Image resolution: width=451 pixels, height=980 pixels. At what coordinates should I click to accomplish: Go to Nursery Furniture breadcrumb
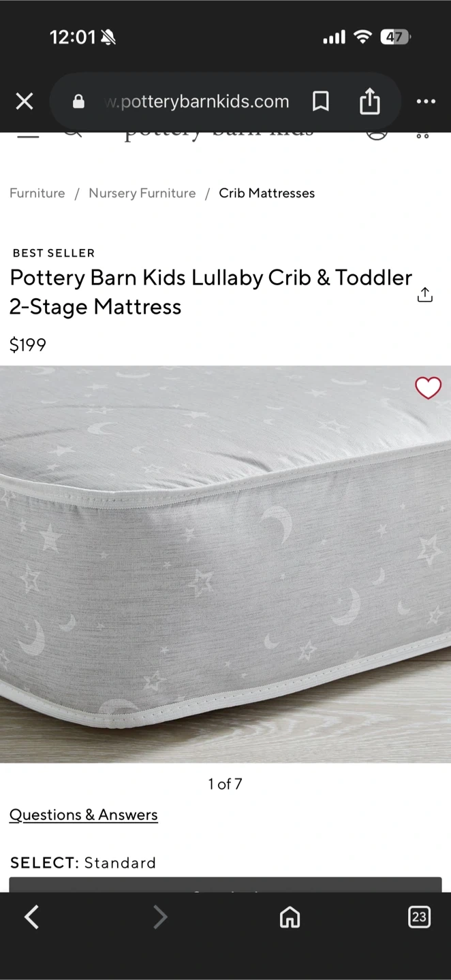(142, 193)
